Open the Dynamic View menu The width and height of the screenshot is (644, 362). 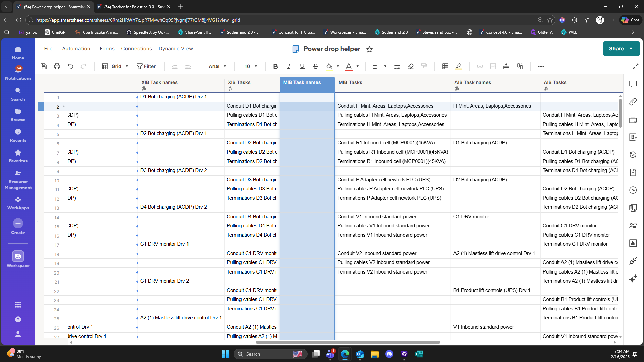click(175, 49)
